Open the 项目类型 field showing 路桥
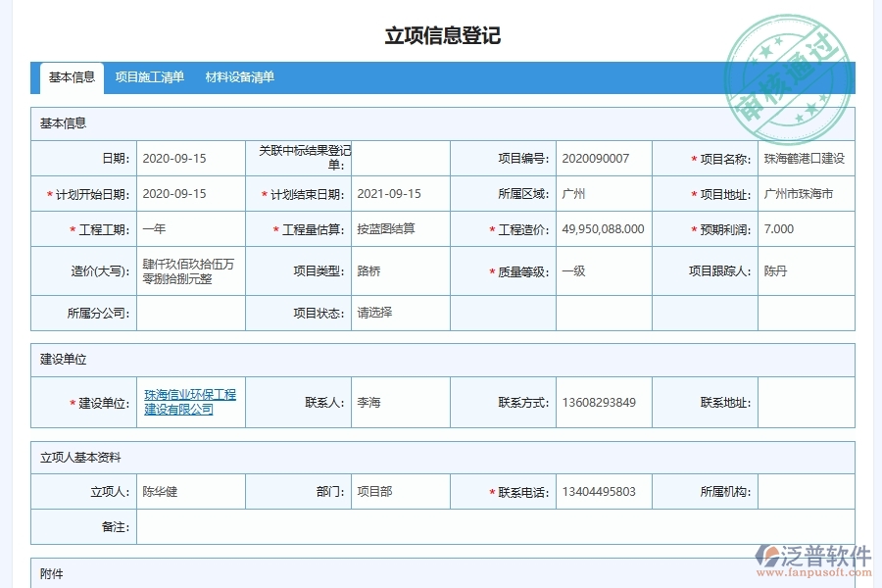882x588 pixels. pos(392,271)
